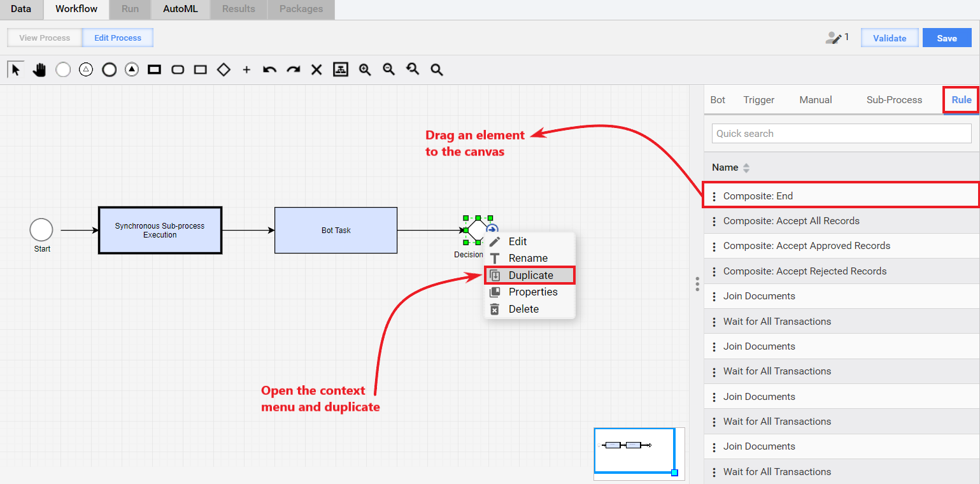This screenshot has width=980, height=484.
Task: Zoom in on the canvas
Action: [x=365, y=69]
